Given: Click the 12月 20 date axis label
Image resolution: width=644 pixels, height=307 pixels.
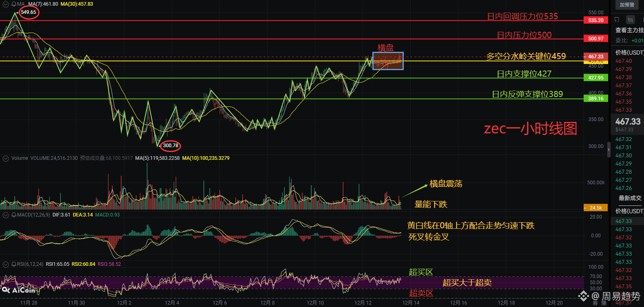Looking at the screenshot, I should coord(554,303).
